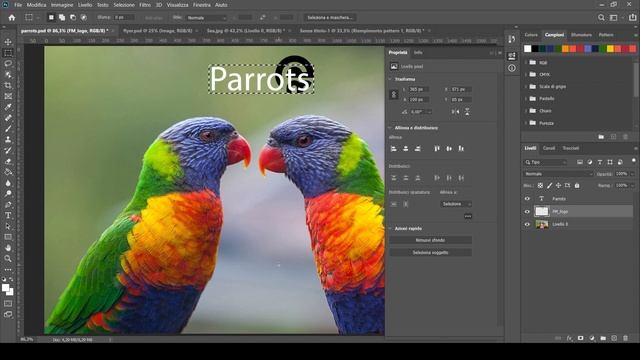
Task: Select the Hand tool
Action: (8, 248)
